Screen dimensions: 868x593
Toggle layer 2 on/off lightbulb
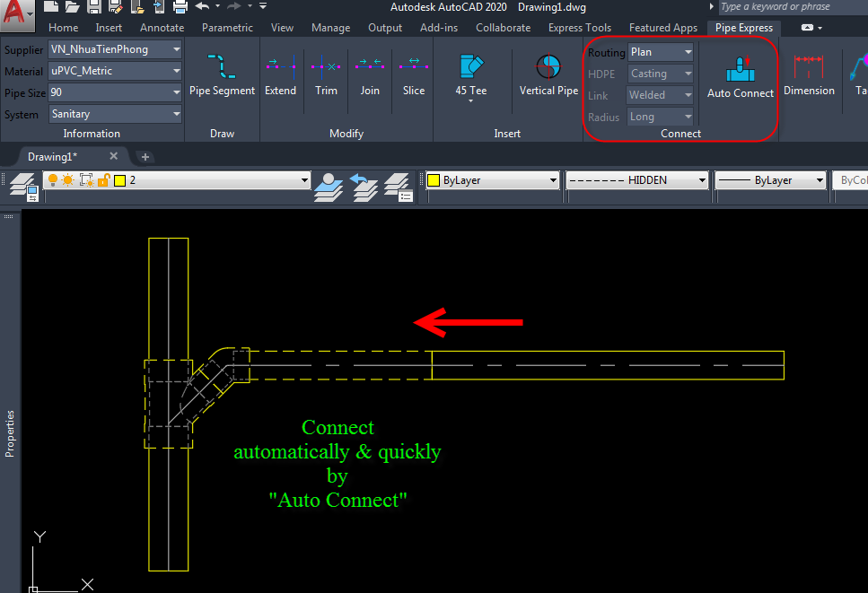(53, 179)
